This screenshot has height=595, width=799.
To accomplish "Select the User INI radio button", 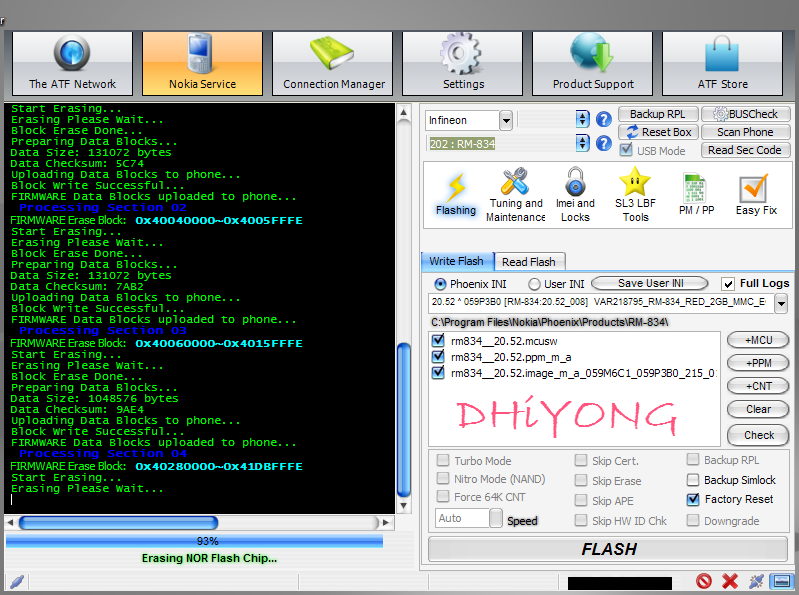I will pyautogui.click(x=535, y=284).
